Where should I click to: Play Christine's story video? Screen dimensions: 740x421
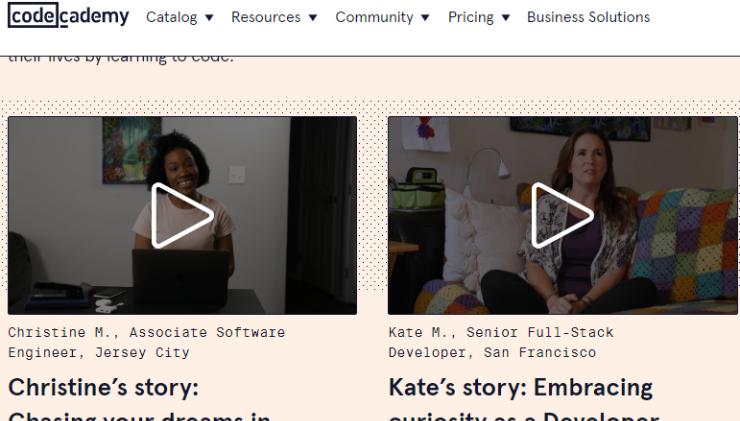pyautogui.click(x=182, y=215)
